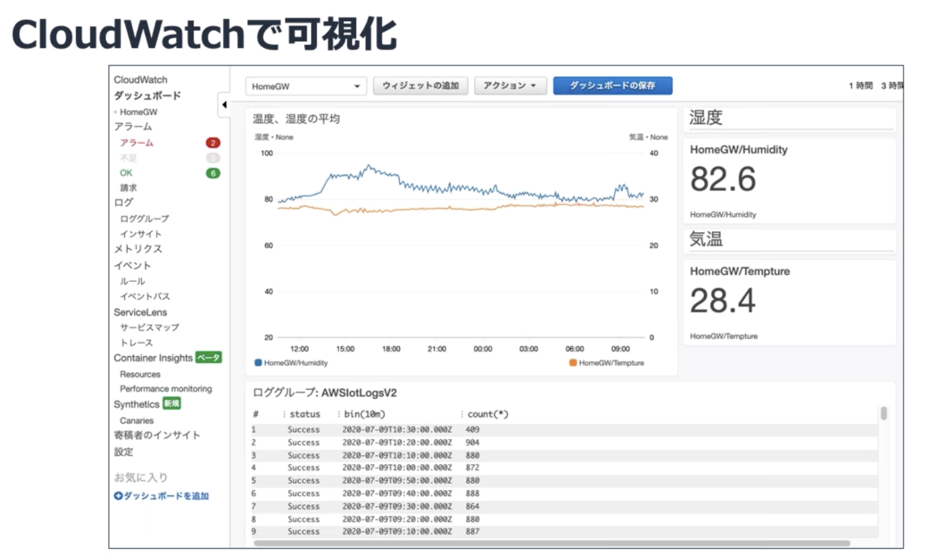Click the ベータ badge next to Container Insights
Viewport: 936px width, 560px height.
click(x=209, y=357)
